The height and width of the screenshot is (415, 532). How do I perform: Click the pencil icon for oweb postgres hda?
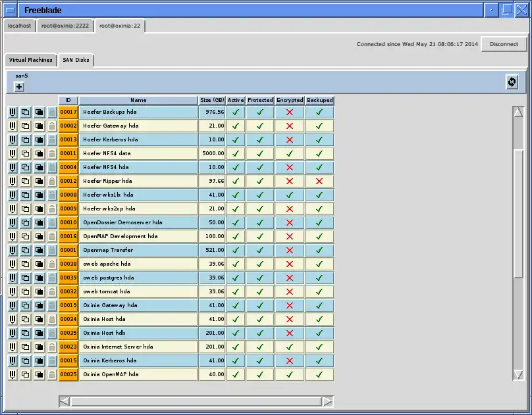[13, 278]
